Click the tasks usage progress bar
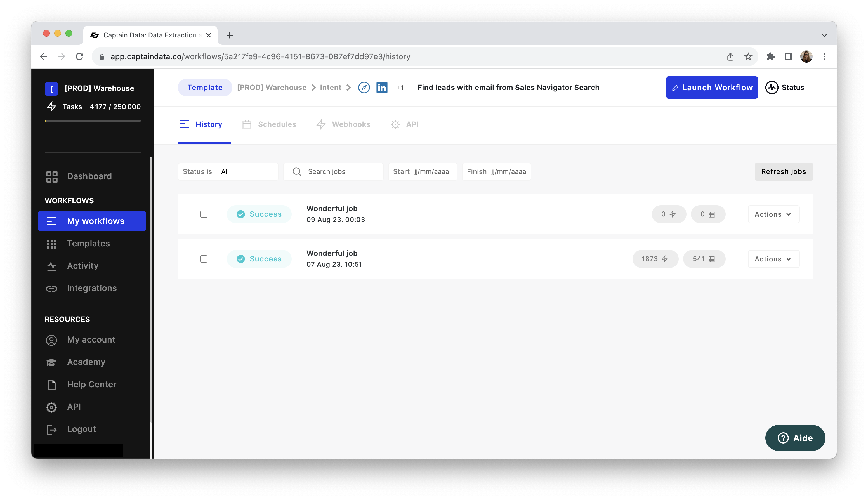 pyautogui.click(x=93, y=121)
